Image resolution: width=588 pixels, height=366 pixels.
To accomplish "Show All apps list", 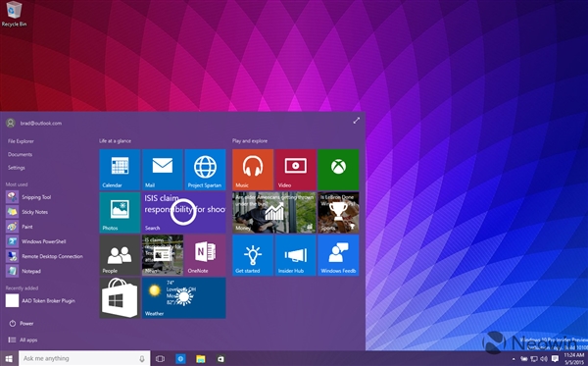I will pos(23,340).
